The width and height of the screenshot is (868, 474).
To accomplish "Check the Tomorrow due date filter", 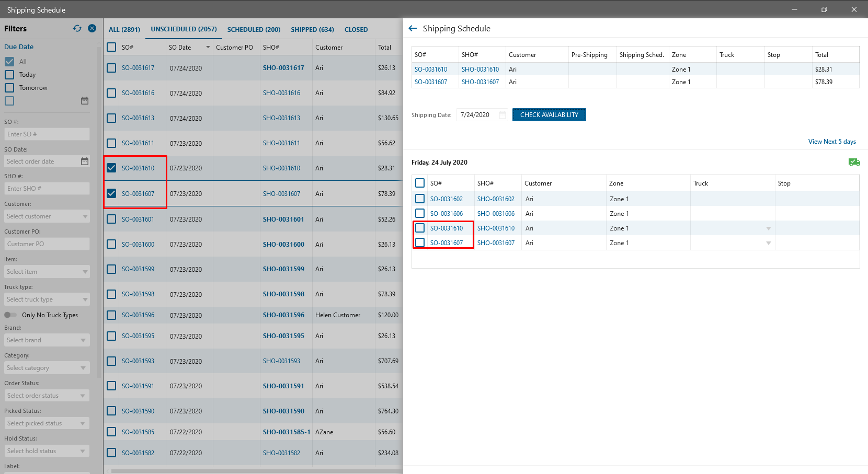I will pyautogui.click(x=9, y=88).
